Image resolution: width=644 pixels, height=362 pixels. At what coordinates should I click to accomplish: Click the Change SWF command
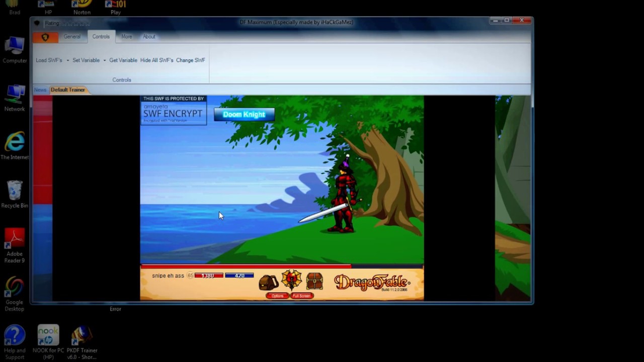(191, 60)
